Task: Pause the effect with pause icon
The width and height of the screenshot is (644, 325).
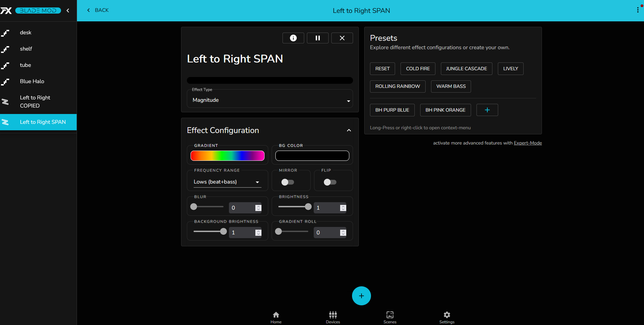Action: [317, 38]
